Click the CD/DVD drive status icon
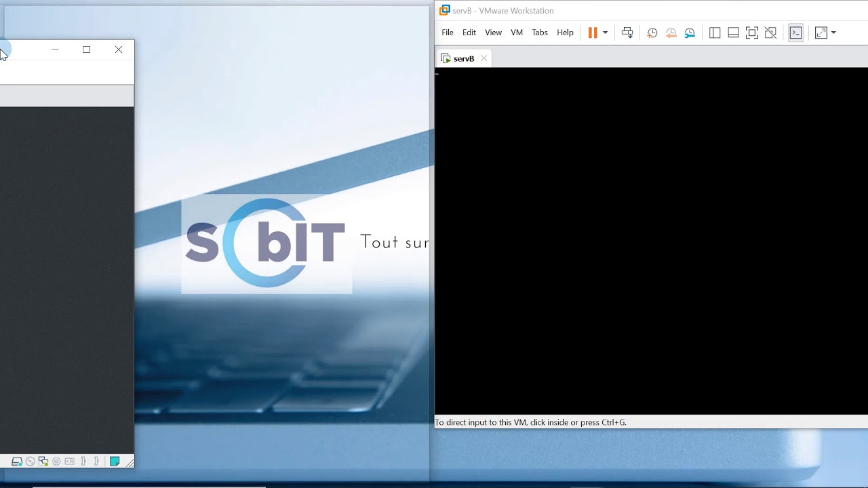The height and width of the screenshot is (488, 868). pos(30,462)
